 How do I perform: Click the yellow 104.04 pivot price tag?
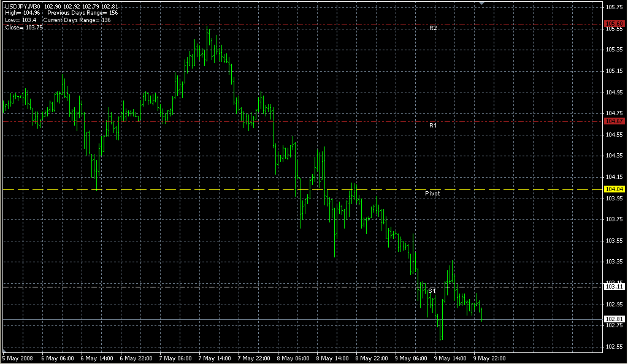(x=615, y=190)
